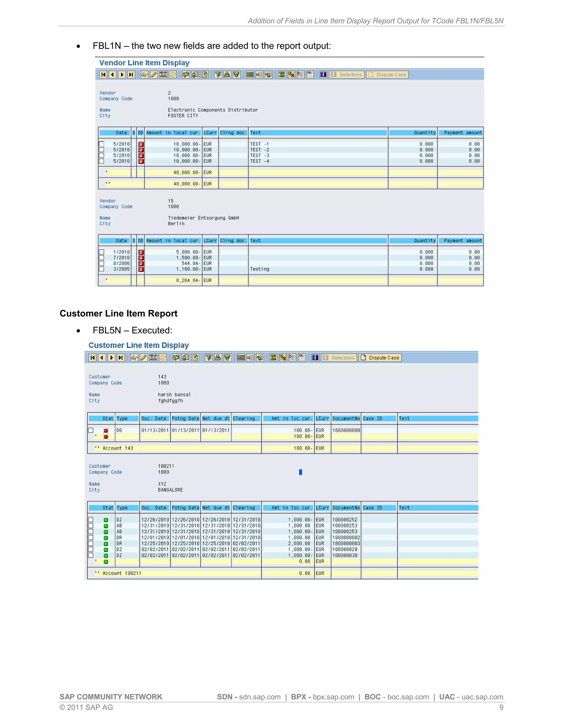Click Dispute Case button in Customer Line Item toolbar
Screen dimensions: 563x728
tap(380, 358)
